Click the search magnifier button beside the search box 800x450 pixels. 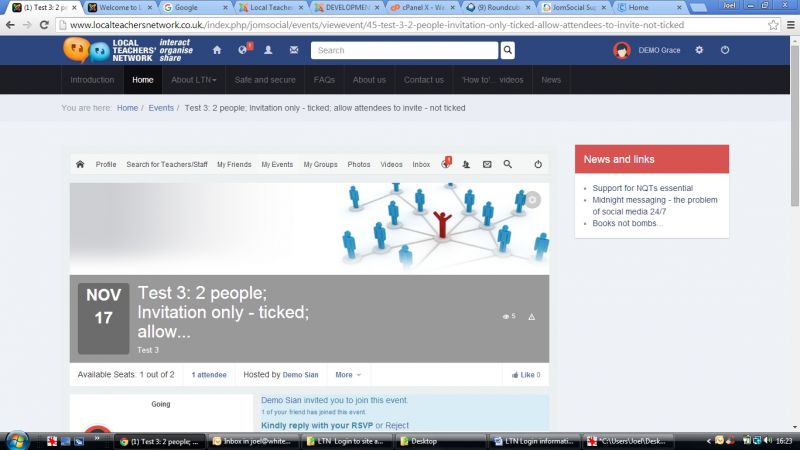(x=507, y=50)
